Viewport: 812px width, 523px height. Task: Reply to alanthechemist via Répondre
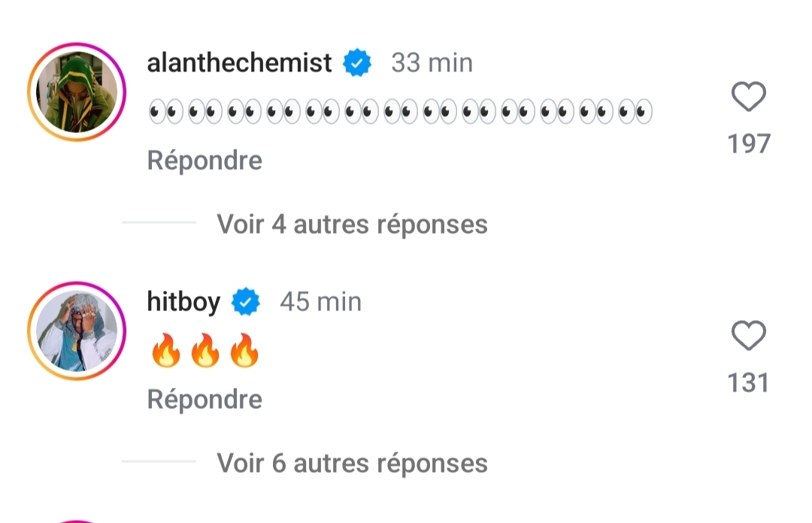point(205,161)
